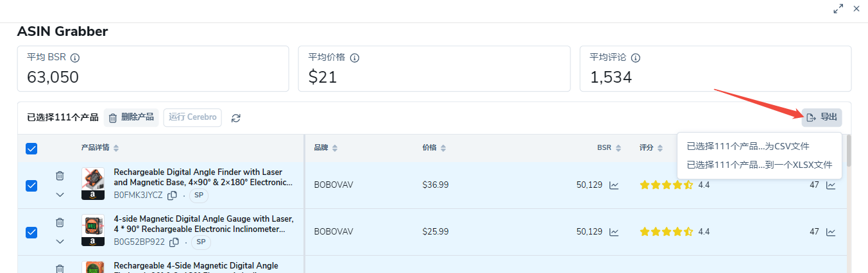Expand the dialog using the fullscreen arrows icon

(838, 9)
